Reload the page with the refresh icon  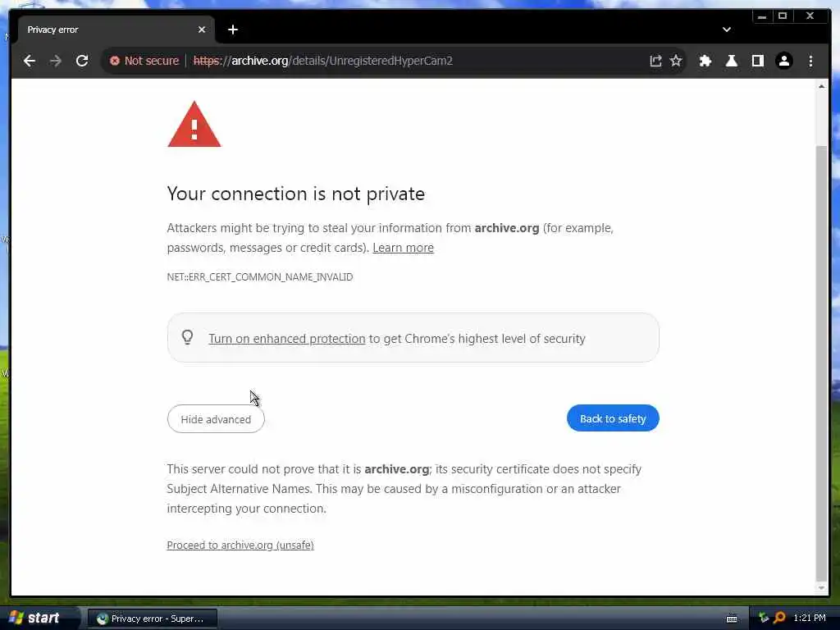coord(82,61)
